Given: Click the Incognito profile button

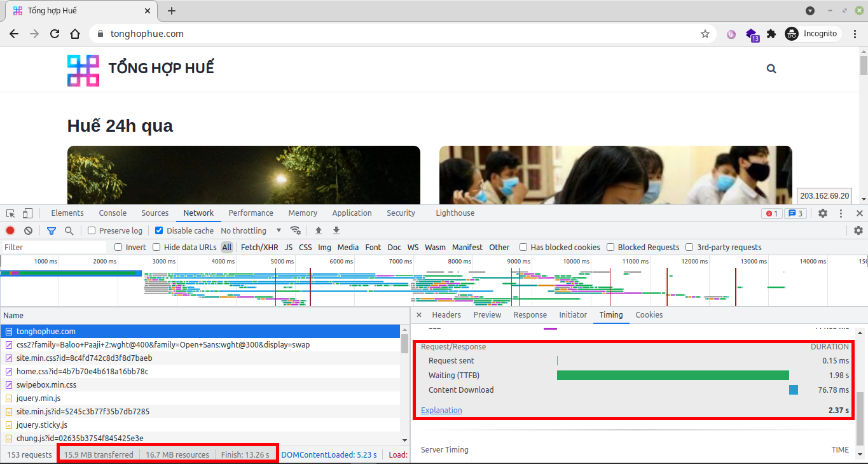Looking at the screenshot, I should [812, 34].
